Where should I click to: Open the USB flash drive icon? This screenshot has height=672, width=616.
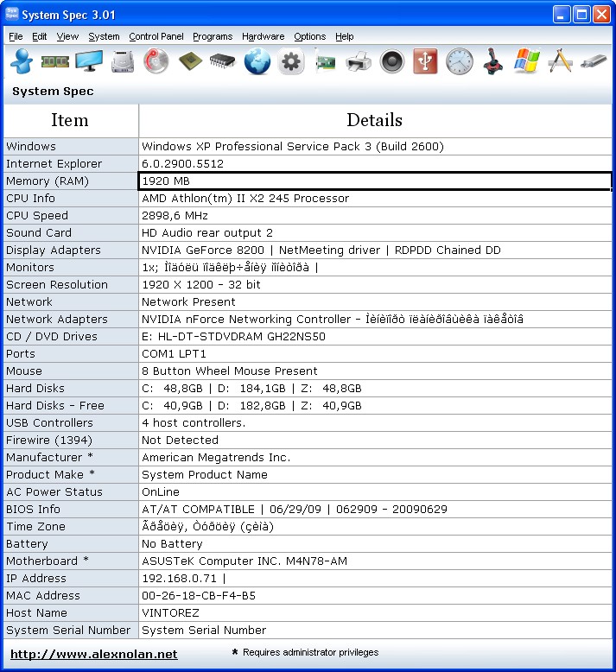click(594, 61)
